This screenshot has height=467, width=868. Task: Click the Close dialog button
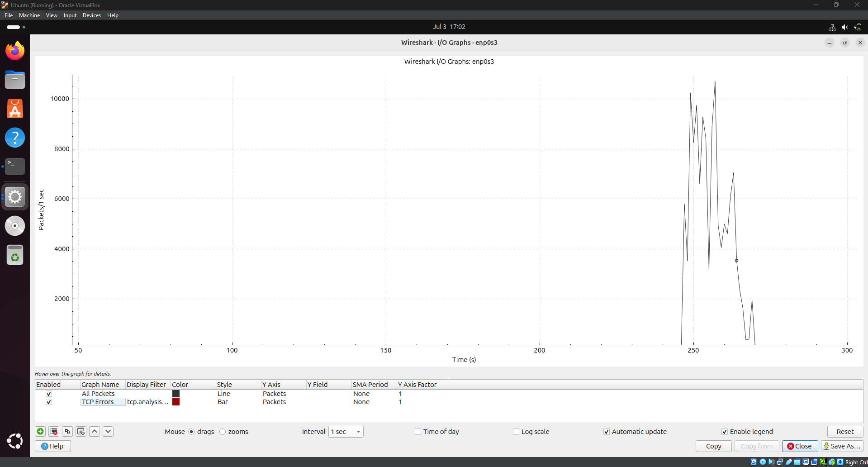coord(800,446)
